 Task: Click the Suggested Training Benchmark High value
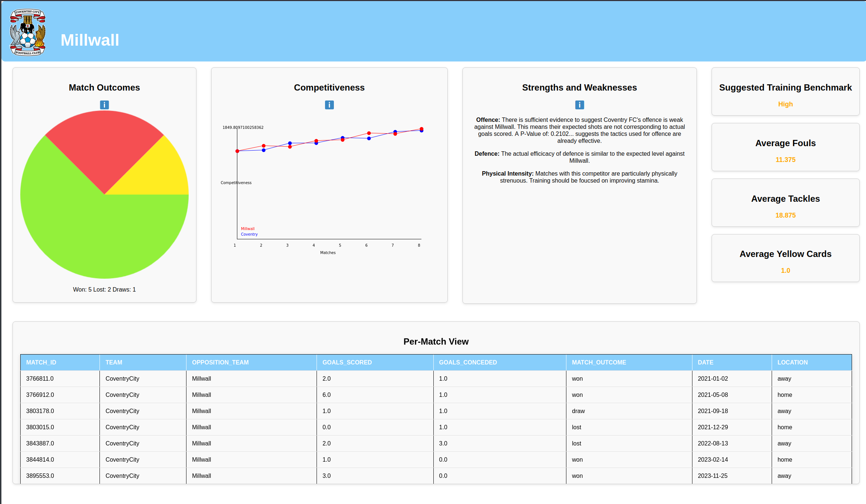tap(785, 104)
